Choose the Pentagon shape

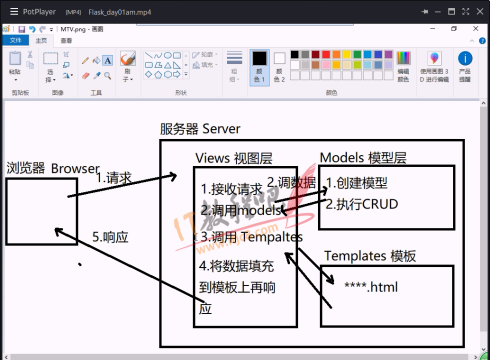(158, 75)
